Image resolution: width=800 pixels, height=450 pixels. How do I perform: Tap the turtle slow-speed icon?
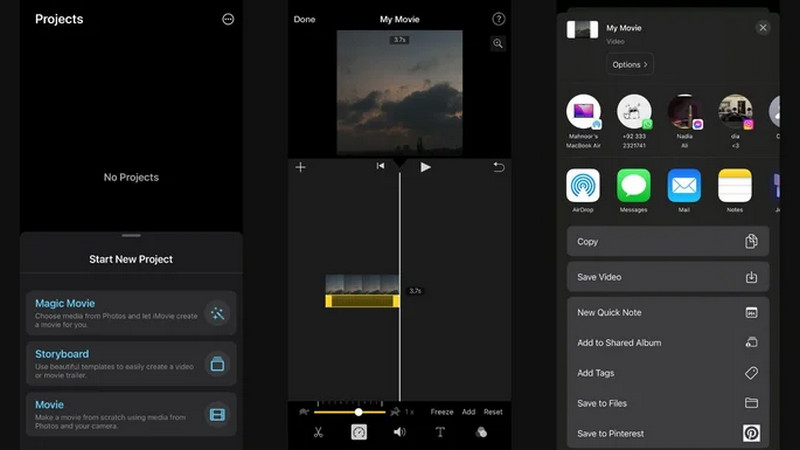304,412
